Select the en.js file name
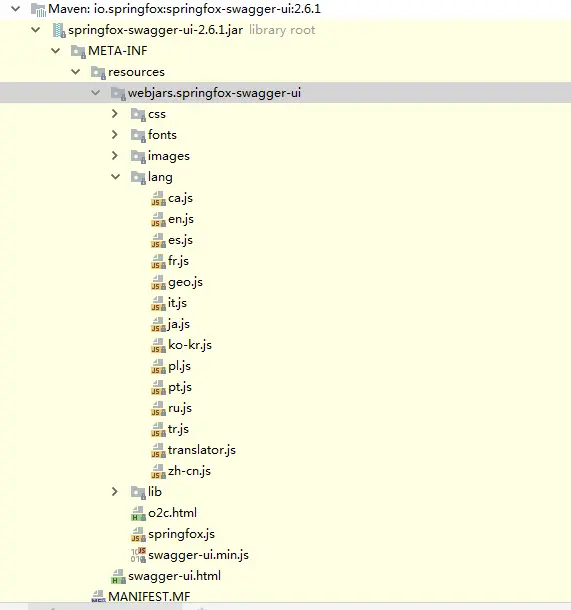The image size is (571, 610). click(181, 219)
